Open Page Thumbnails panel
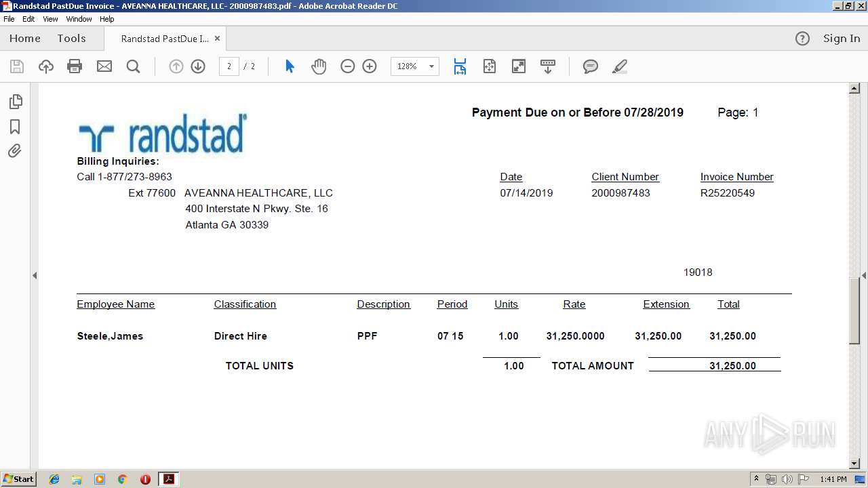This screenshot has width=868, height=488. (15, 102)
